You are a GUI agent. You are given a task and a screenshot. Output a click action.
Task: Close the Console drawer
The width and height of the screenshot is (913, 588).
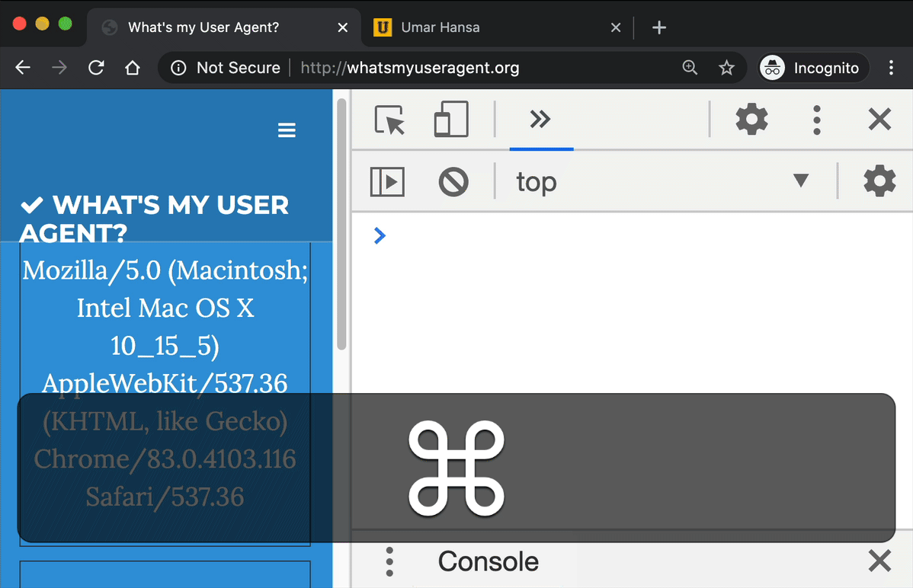click(879, 561)
